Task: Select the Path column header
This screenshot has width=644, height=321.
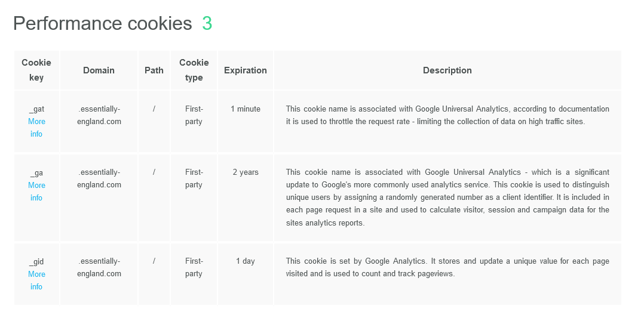Action: coord(154,70)
